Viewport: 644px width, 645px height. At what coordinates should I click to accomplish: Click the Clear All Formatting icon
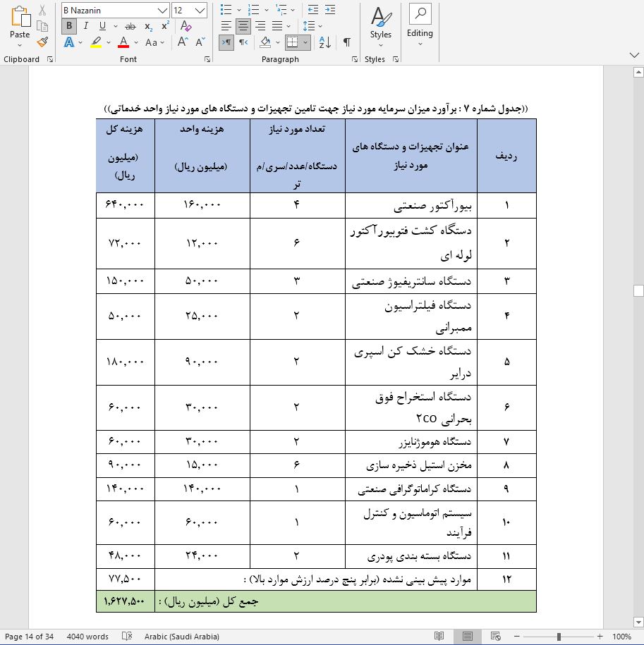click(x=185, y=25)
